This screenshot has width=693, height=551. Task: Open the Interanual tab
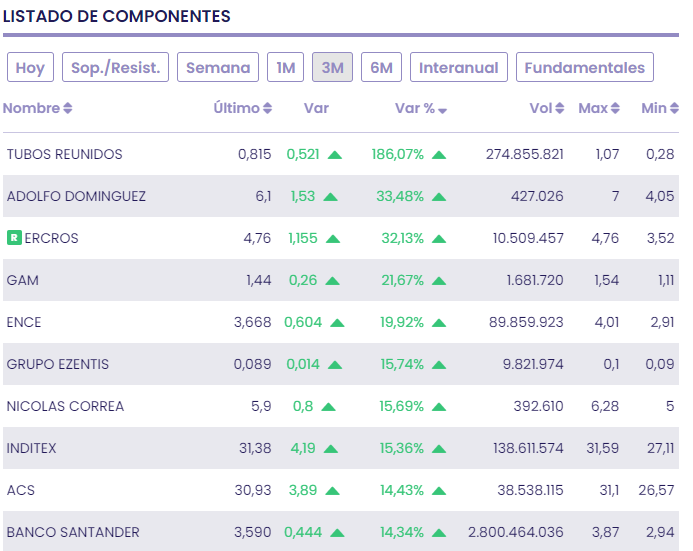(x=459, y=67)
